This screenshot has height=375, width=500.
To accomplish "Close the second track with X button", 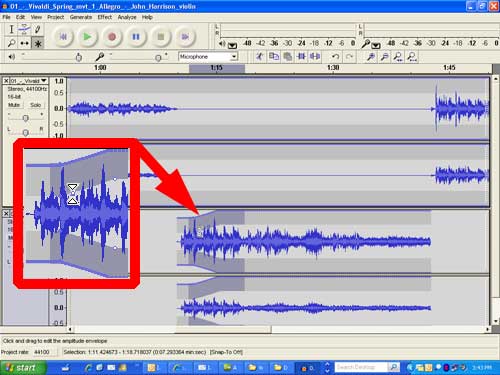I will pyautogui.click(x=6, y=213).
